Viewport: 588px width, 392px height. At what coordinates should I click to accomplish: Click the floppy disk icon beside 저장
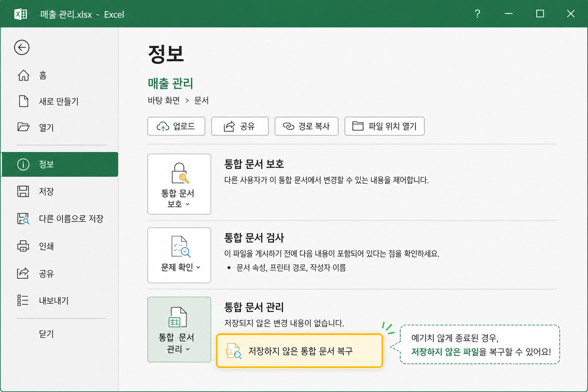tap(23, 191)
